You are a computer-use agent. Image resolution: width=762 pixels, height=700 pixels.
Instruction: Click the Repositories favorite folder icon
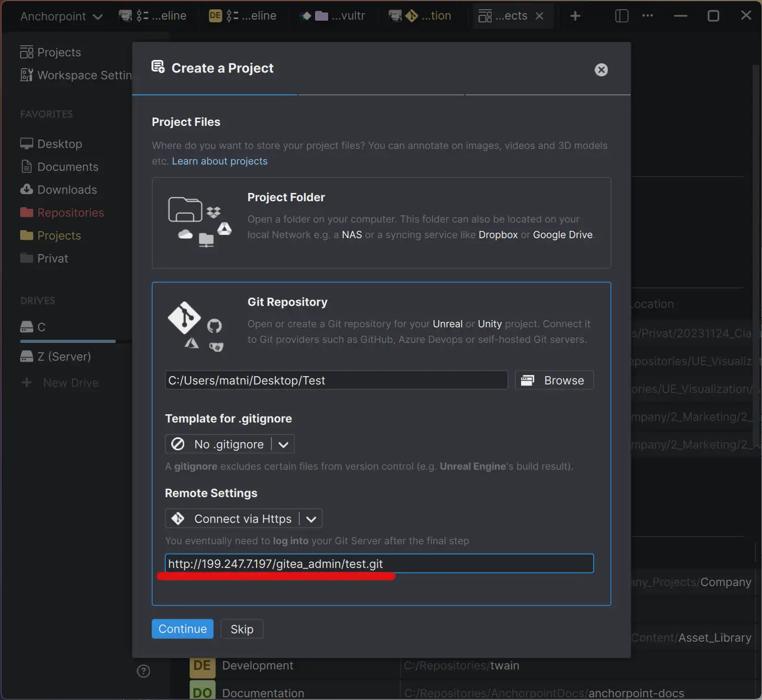(27, 212)
